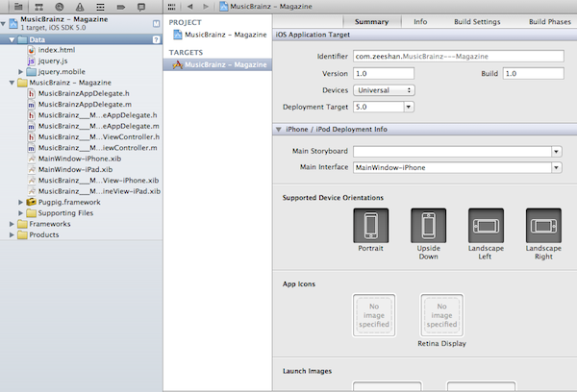This screenshot has height=392, width=577.
Task: Open MusicBrainzAppDelegate.h file
Action: point(84,93)
